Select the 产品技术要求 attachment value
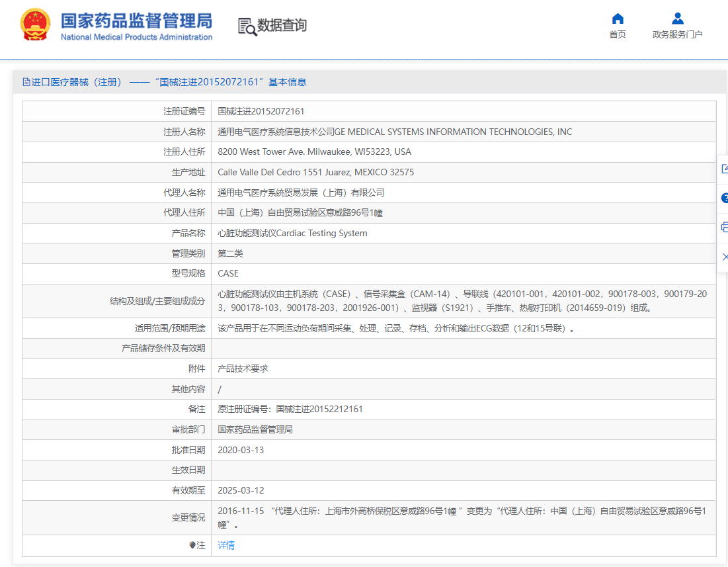Viewport: 728px width, 567px height. point(243,369)
